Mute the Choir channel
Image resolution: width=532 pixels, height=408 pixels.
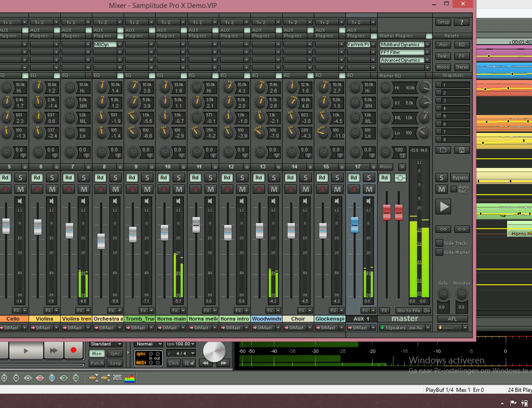(x=305, y=189)
